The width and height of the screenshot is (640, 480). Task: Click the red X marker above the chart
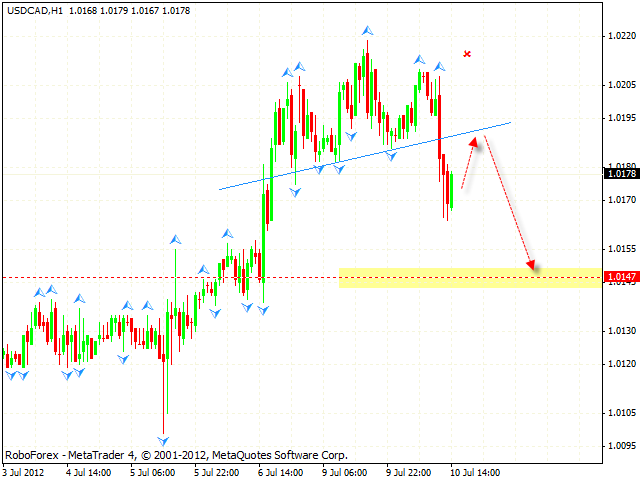467,53
